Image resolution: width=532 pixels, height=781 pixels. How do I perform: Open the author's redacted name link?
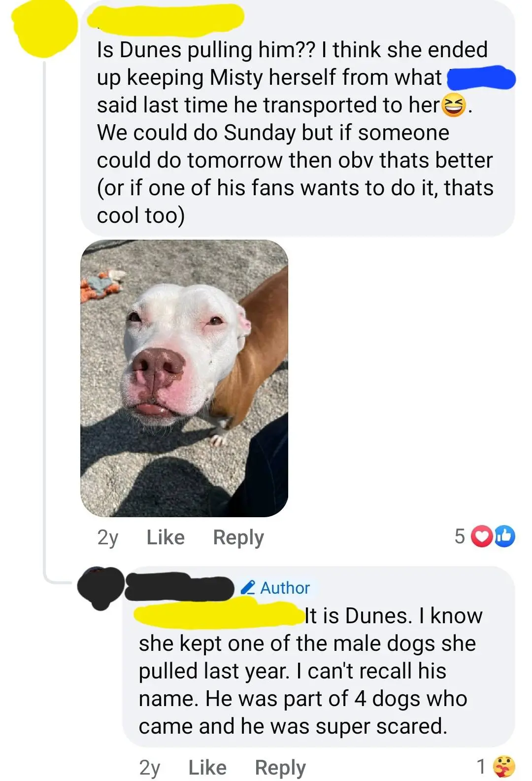pos(180,587)
